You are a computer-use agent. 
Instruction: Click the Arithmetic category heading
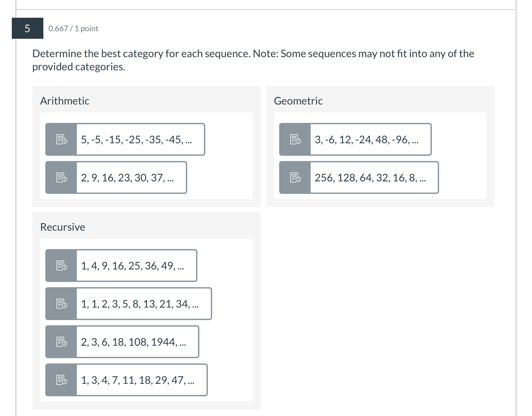[65, 101]
